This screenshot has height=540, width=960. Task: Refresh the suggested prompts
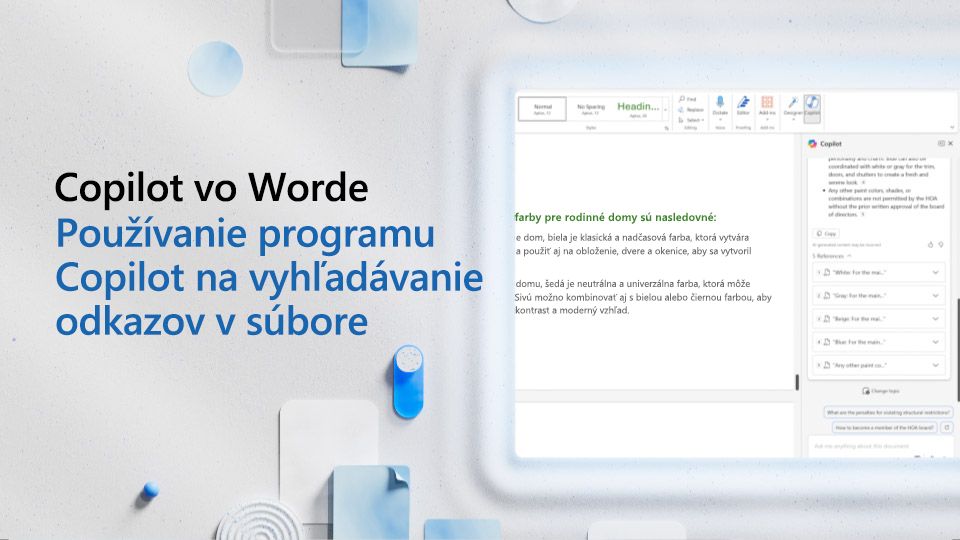947,427
